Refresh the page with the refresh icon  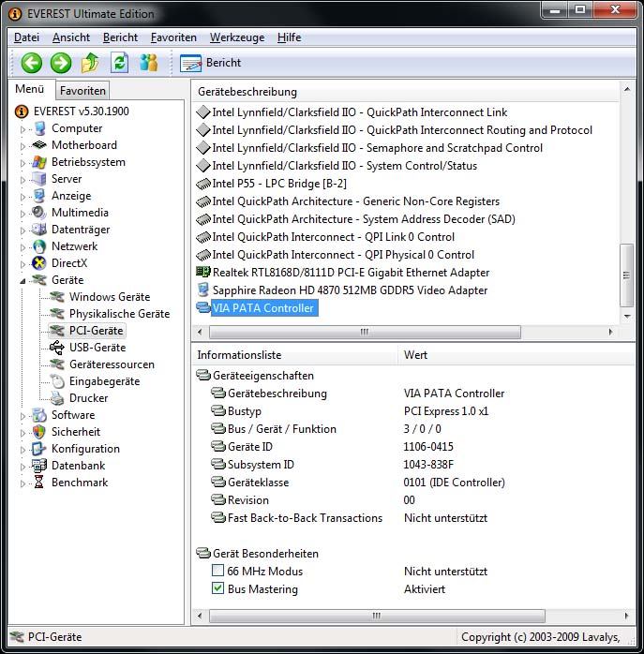(119, 63)
